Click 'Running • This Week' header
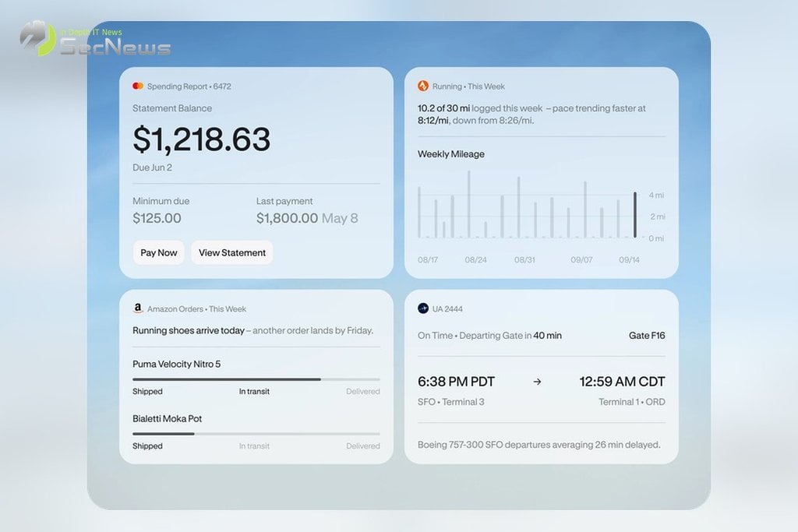This screenshot has height=532, width=798. [468, 86]
